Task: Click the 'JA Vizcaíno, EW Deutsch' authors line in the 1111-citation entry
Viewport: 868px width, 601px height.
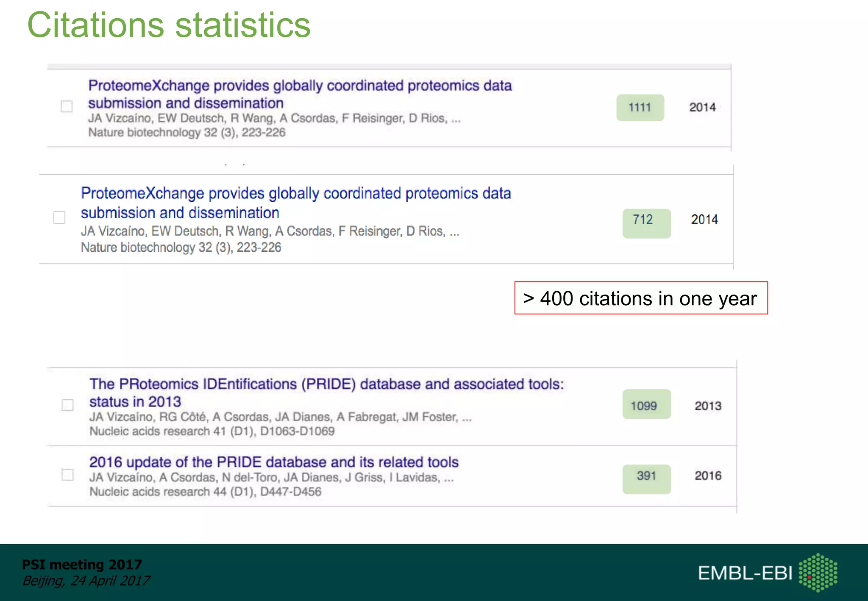Action: (274, 118)
